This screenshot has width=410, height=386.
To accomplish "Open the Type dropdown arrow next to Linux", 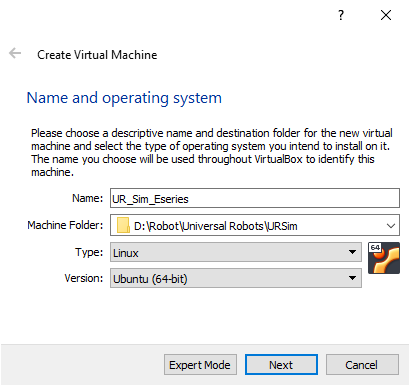I will [x=352, y=252].
